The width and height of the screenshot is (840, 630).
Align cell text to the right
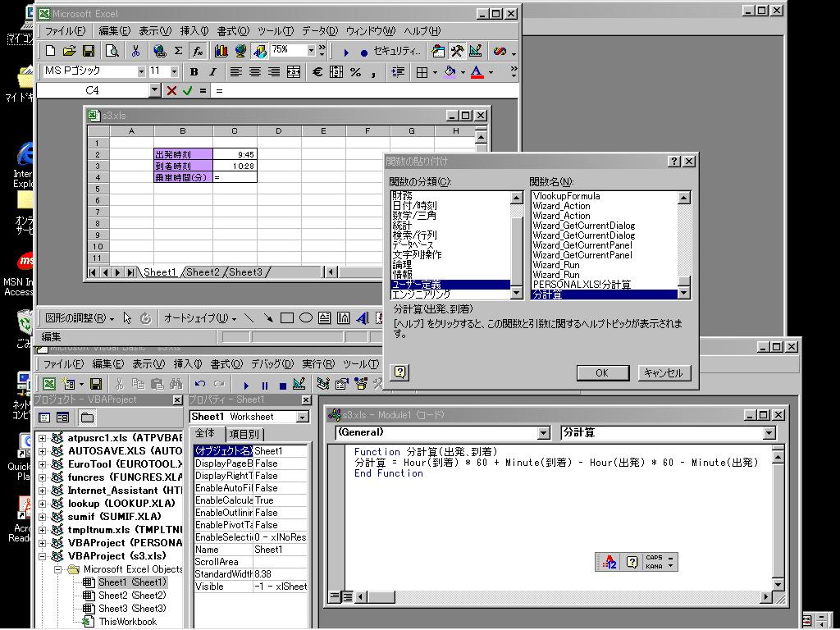pos(274,72)
